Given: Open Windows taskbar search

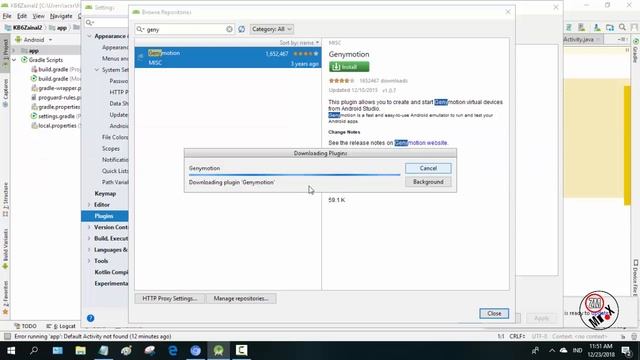Looking at the screenshot, I should (34, 351).
